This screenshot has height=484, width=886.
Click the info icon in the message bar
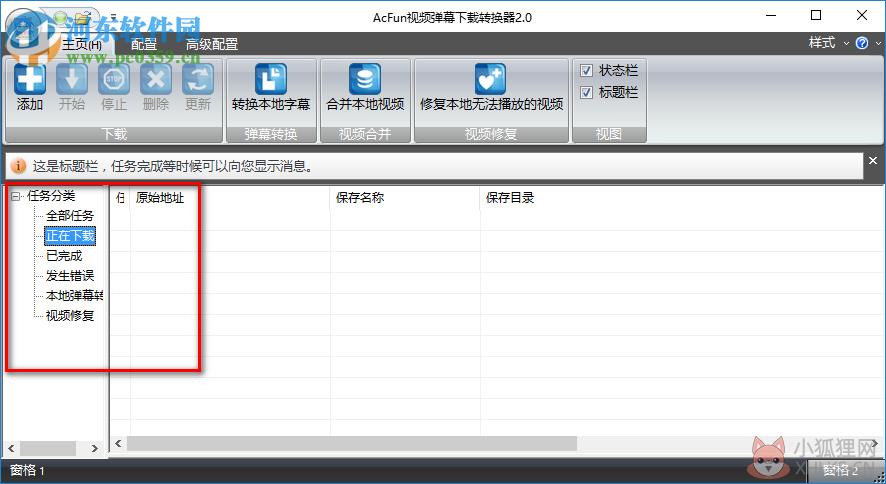[18, 166]
